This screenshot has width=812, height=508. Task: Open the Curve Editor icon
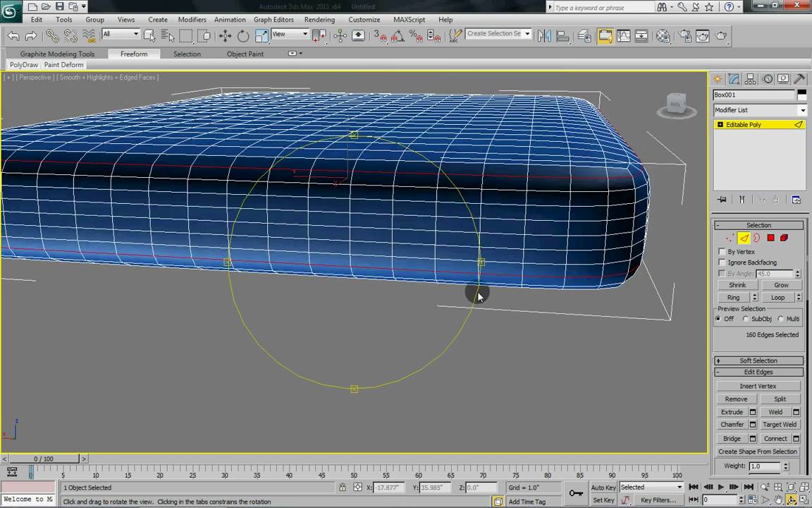tap(624, 36)
